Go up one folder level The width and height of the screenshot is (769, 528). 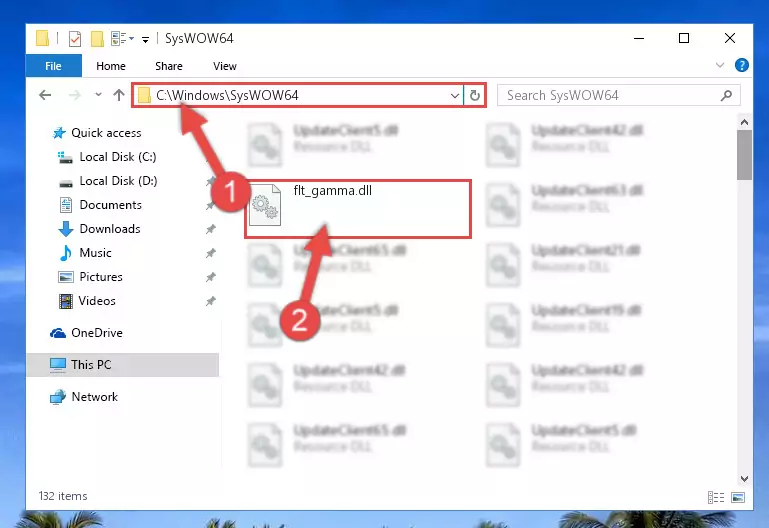pos(119,95)
